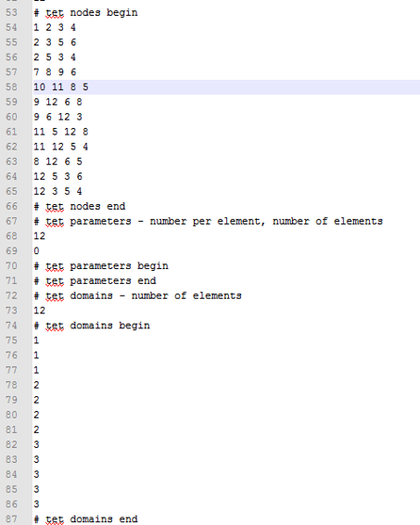The width and height of the screenshot is (420, 525).
Task: Click text '12 3 5 4' on line 65
Action: pos(57,191)
